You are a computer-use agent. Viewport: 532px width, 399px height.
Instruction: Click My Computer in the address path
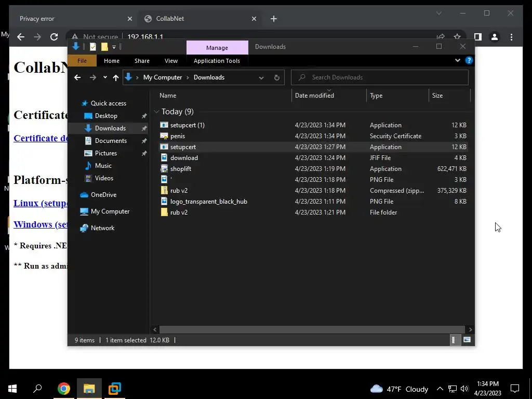tap(163, 77)
